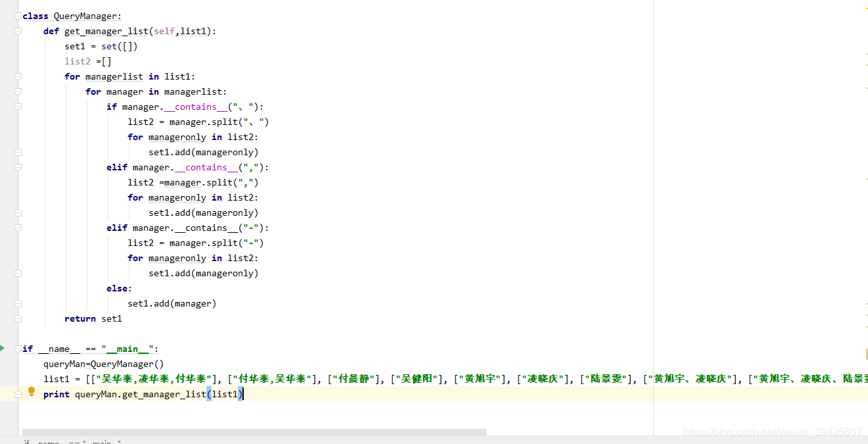Screen dimensions: 868x444
Task: Fold the 'for manager in managerlist' block
Action: coord(18,91)
